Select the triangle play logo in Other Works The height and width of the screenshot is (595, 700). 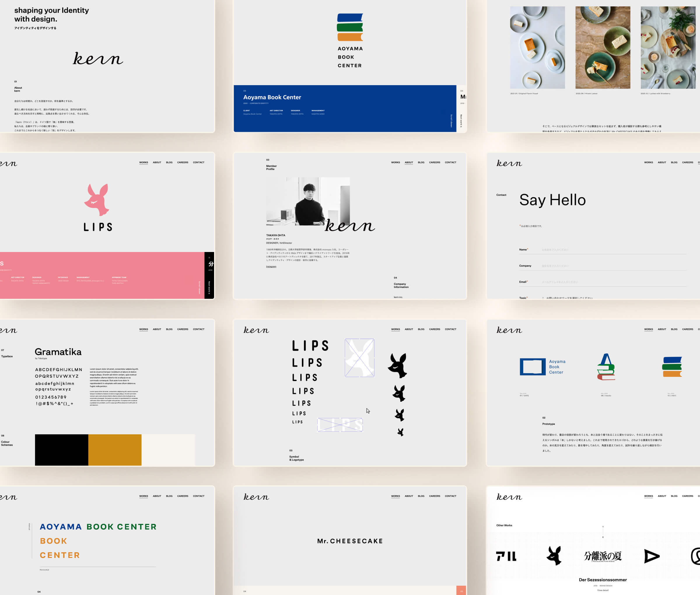click(652, 556)
